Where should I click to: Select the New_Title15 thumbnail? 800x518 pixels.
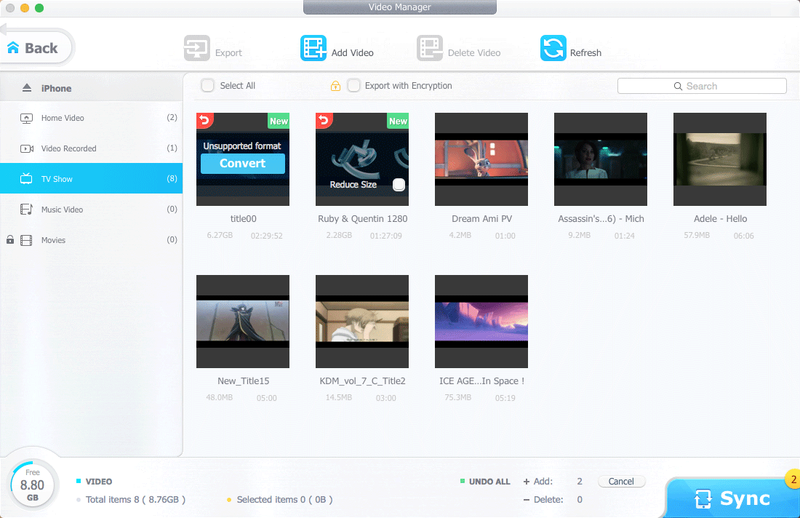[x=243, y=322]
